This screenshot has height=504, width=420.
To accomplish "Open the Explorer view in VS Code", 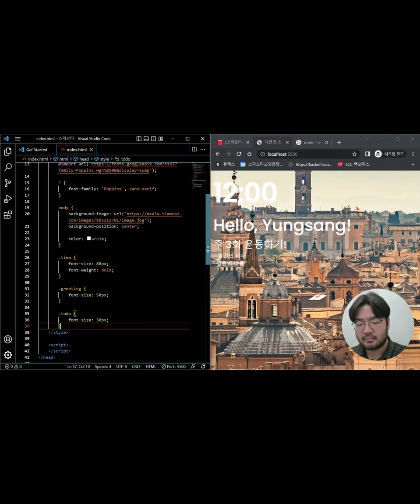I will (8, 151).
